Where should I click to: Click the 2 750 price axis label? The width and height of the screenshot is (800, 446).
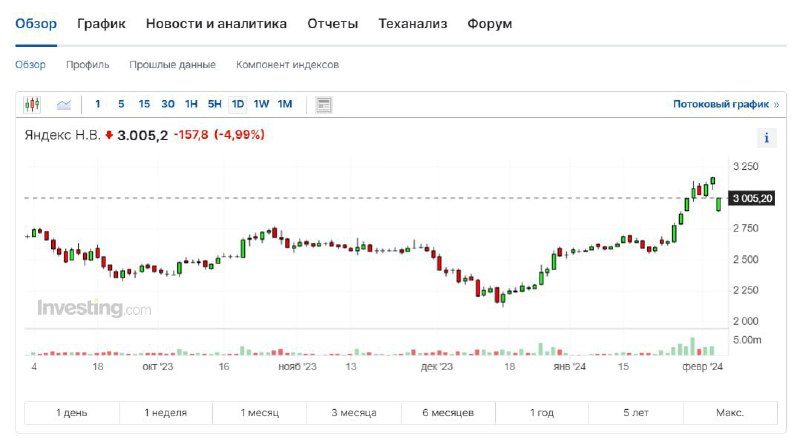tap(745, 228)
